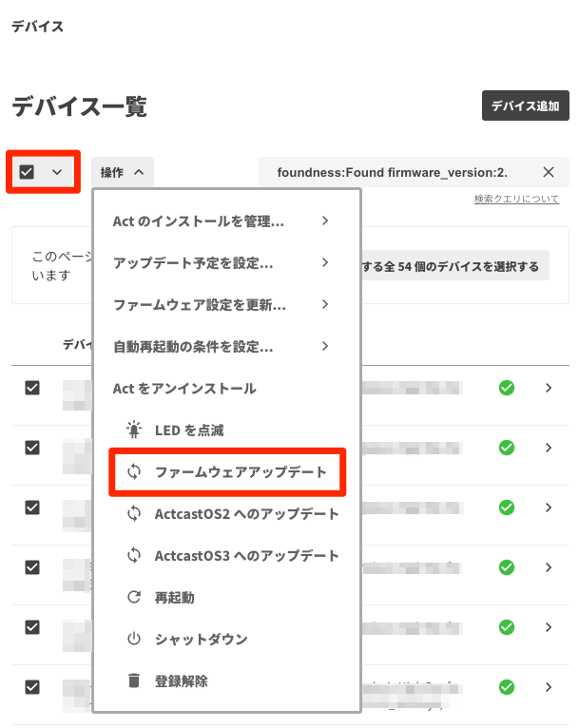Open first device details with row chevron

point(549,388)
